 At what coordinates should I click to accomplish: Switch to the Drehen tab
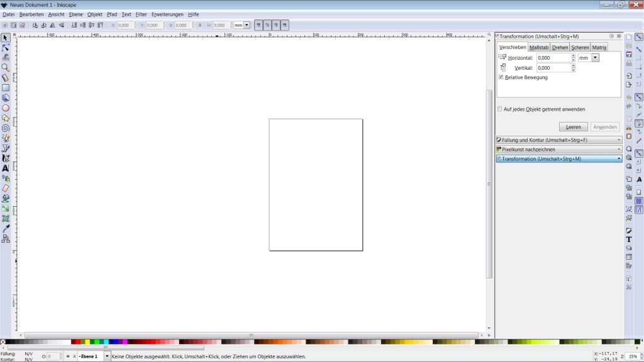560,47
